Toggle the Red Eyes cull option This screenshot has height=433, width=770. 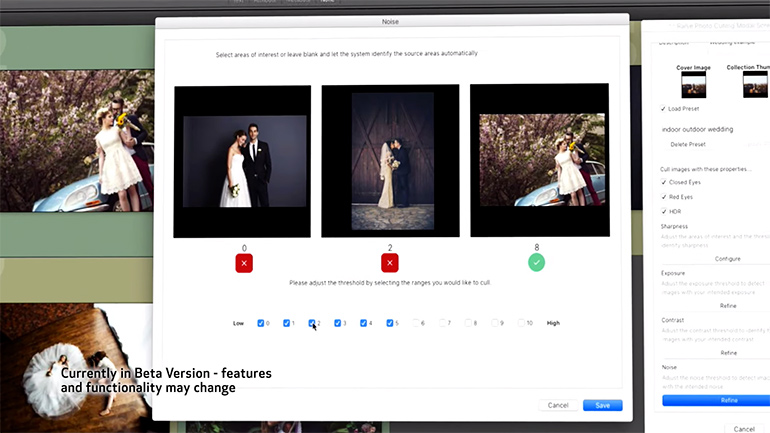click(664, 197)
